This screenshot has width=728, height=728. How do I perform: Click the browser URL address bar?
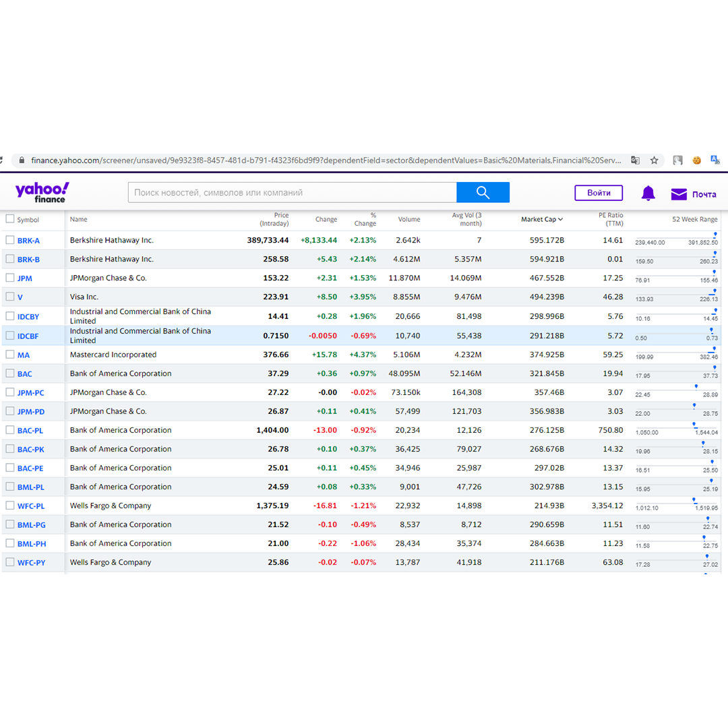325,160
